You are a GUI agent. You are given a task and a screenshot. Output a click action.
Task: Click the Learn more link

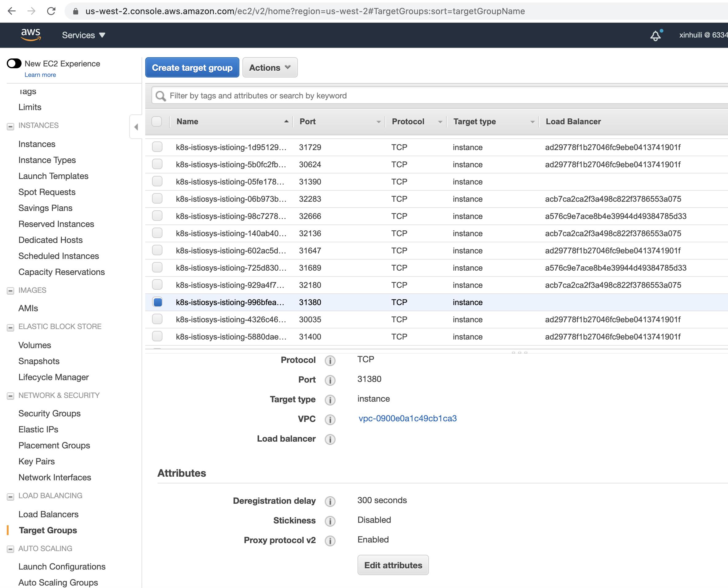click(x=40, y=75)
